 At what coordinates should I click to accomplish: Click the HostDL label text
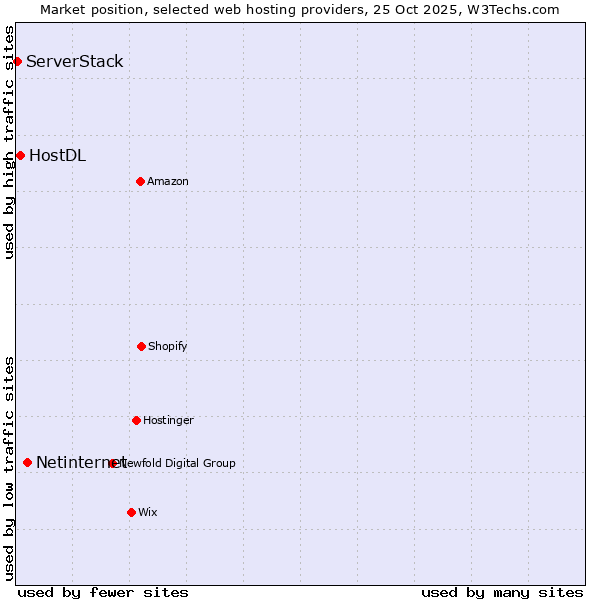click(x=57, y=155)
